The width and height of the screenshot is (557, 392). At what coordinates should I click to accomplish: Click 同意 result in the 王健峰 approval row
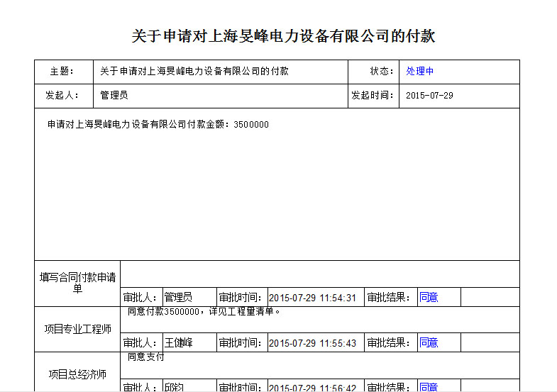click(x=429, y=343)
